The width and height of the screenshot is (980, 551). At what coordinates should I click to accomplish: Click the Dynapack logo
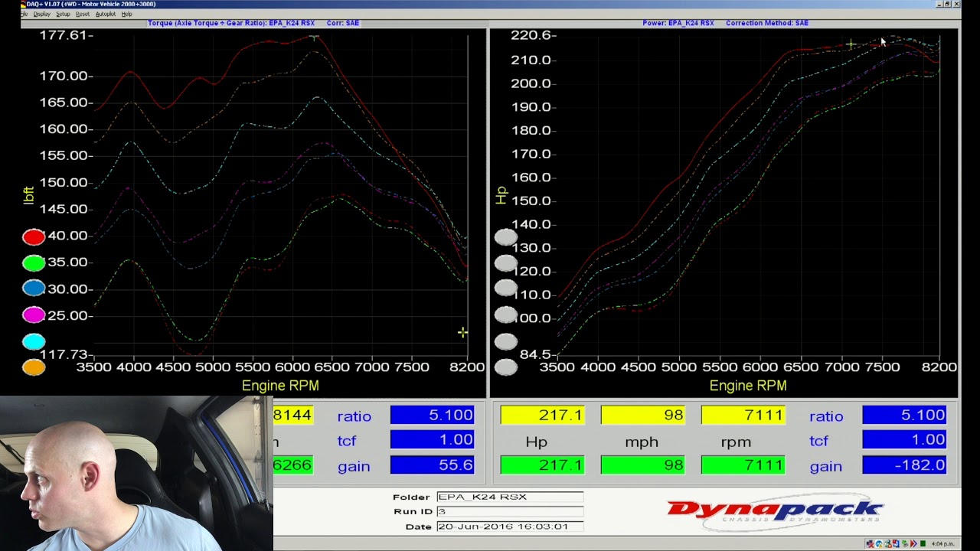tap(775, 512)
